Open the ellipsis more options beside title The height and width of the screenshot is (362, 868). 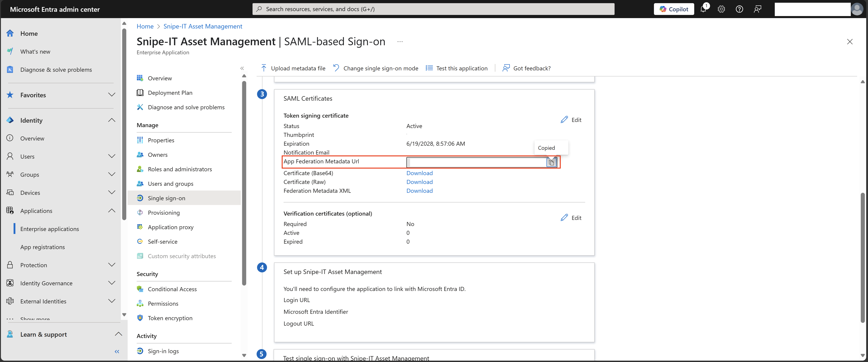pos(400,41)
